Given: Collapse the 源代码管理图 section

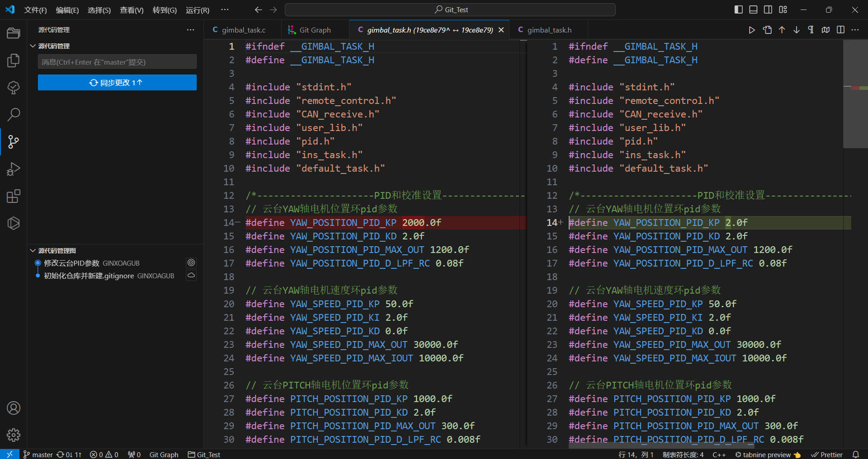Looking at the screenshot, I should pyautogui.click(x=33, y=251).
